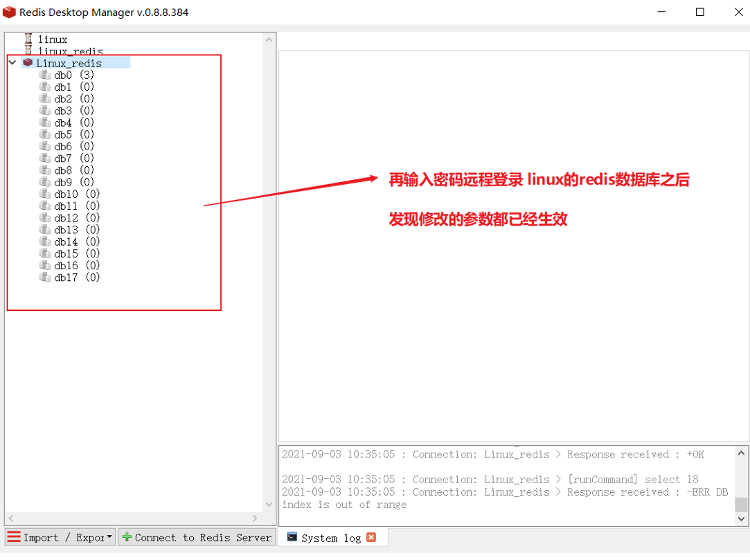Click the db12 database icon
750x560 pixels.
45,218
